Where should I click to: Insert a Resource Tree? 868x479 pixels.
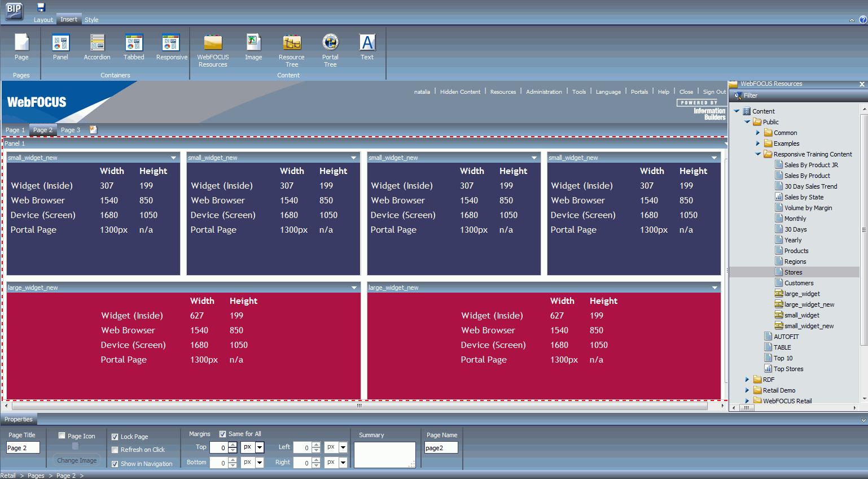click(291, 50)
